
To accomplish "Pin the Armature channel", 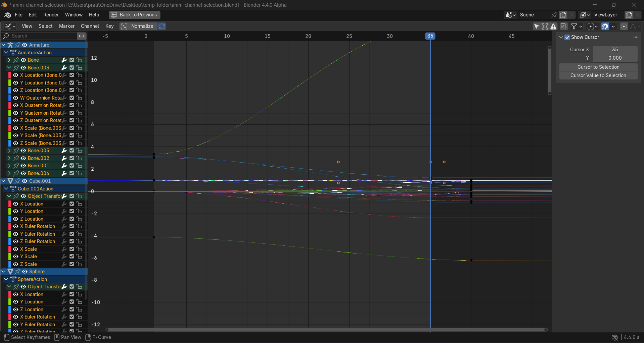I will coord(17,45).
